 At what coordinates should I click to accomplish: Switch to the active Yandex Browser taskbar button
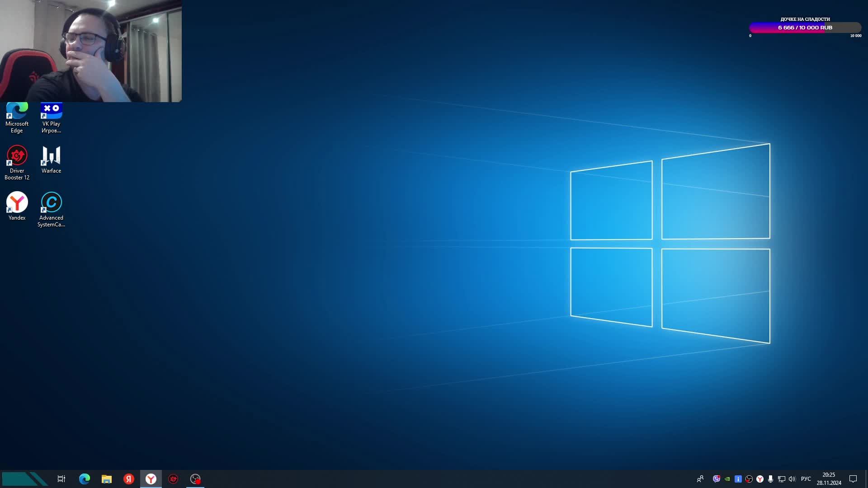tap(151, 479)
